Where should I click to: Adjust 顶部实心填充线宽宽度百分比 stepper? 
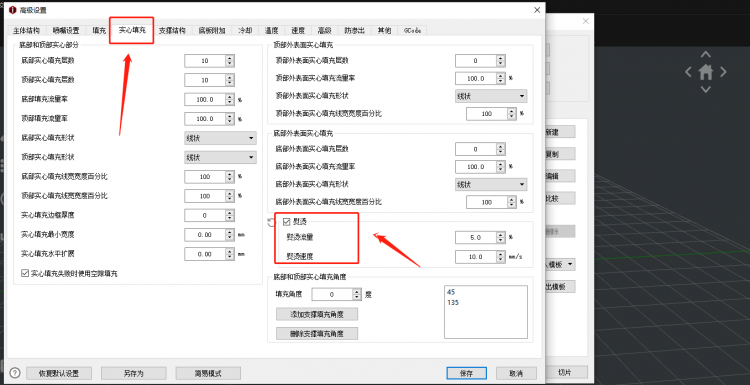point(230,196)
